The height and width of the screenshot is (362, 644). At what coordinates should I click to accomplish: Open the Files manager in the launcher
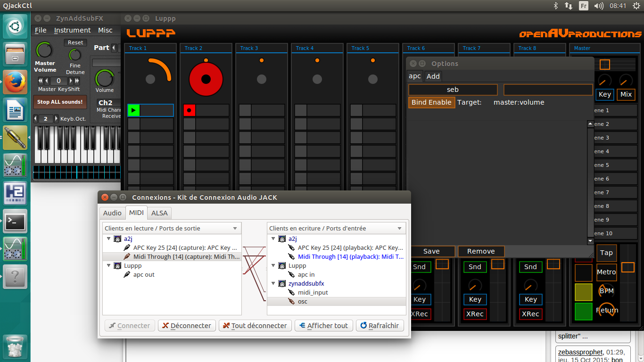[x=15, y=54]
